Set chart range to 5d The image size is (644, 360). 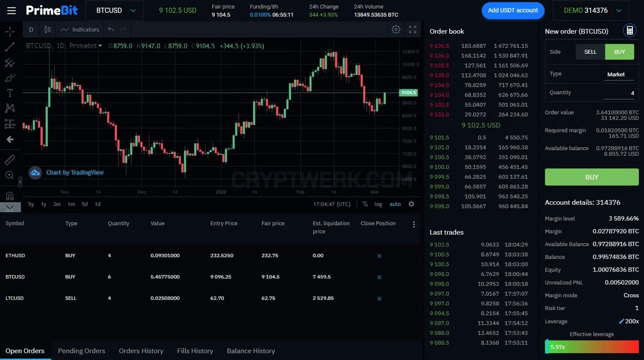[85, 204]
